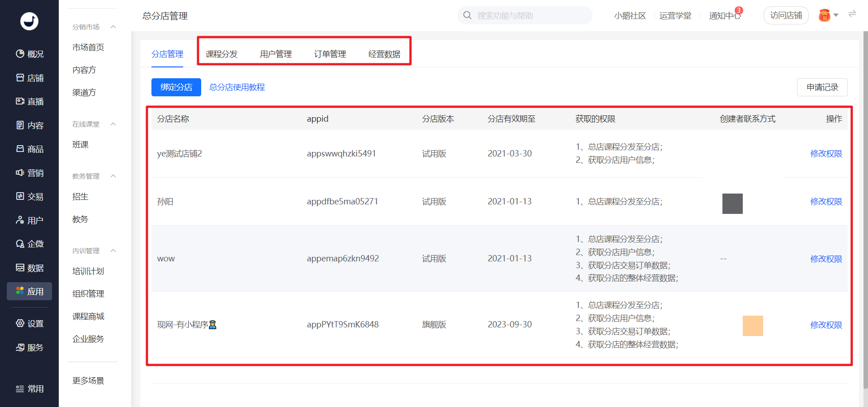Go to 直播 live section
This screenshot has height=407, width=868.
29,101
